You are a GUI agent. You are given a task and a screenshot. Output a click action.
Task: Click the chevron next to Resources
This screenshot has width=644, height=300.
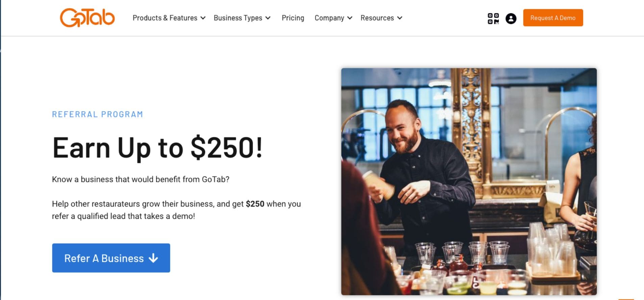click(400, 18)
